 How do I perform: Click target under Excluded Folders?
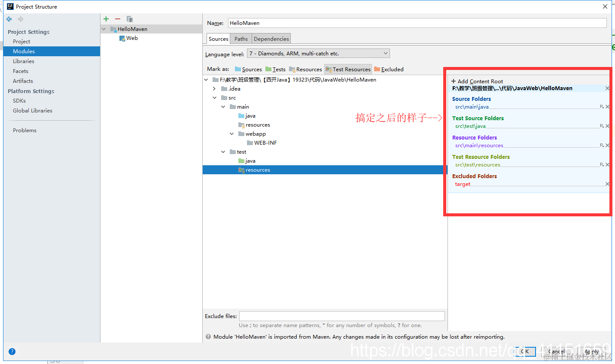[x=463, y=184]
